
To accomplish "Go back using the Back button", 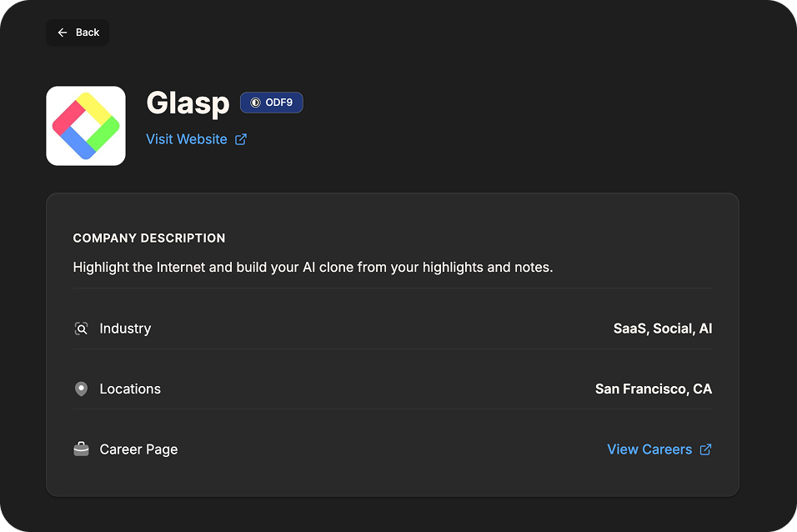I will 78,33.
